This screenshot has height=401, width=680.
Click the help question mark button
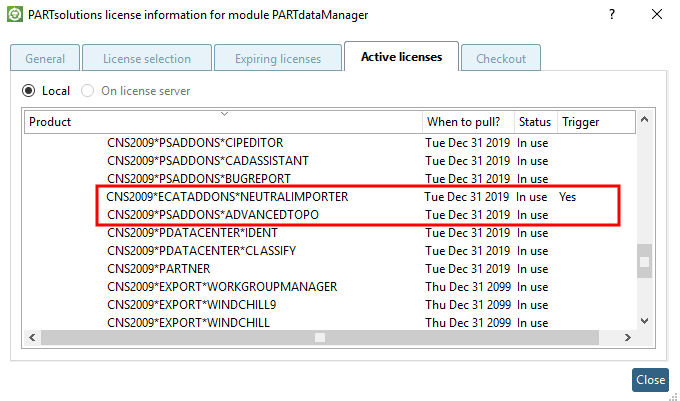612,14
